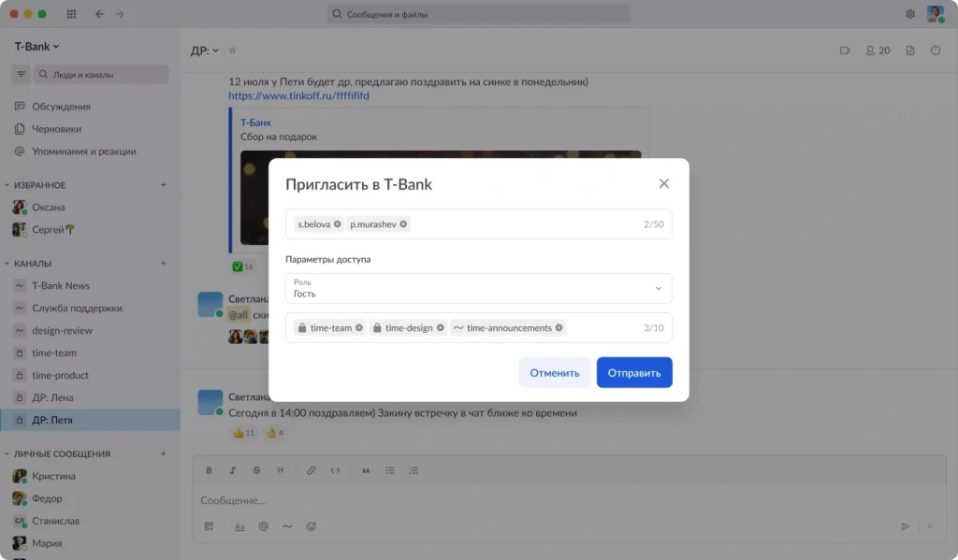Open settings gear in the top bar

tap(910, 14)
